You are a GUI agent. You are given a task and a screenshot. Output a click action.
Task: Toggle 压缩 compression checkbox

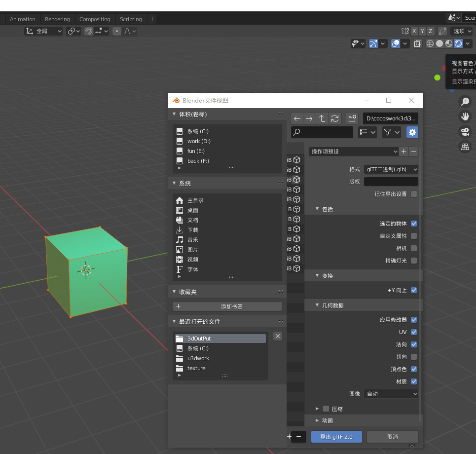click(326, 409)
